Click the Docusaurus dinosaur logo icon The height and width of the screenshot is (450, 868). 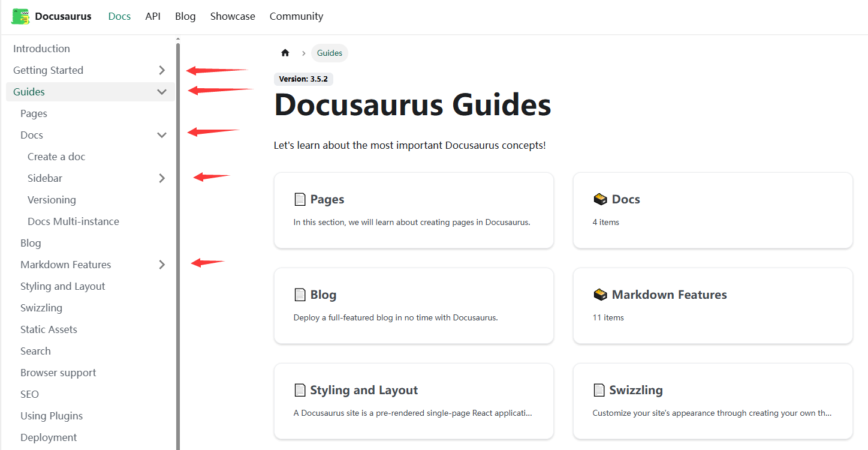point(20,16)
